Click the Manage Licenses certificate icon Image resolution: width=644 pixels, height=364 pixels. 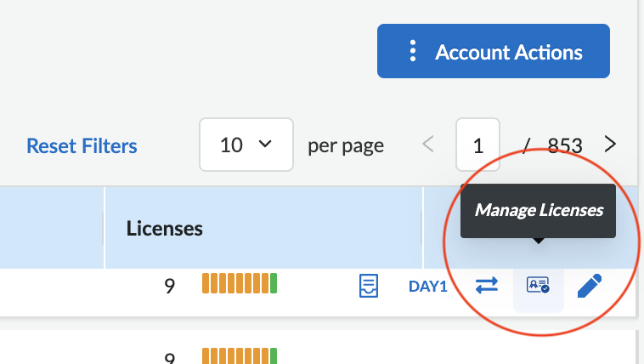(539, 286)
